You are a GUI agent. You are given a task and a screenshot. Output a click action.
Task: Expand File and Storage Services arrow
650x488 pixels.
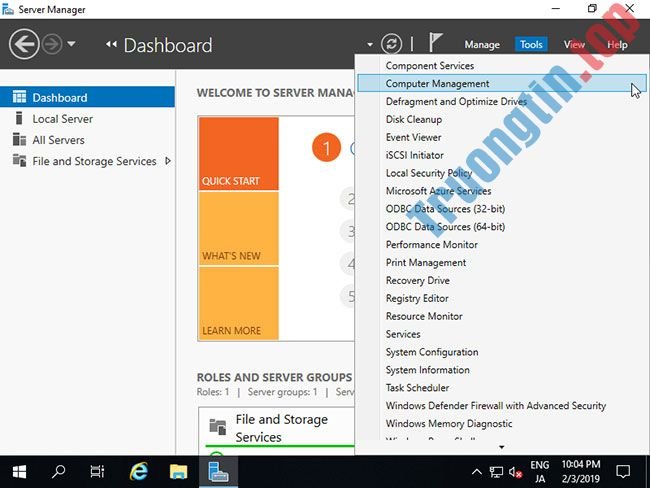168,161
